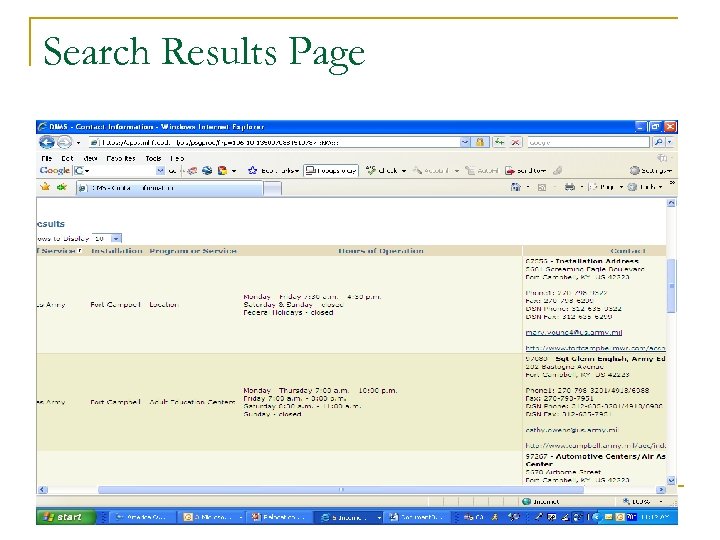Image resolution: width=720 pixels, height=540 pixels.
Task: Click the Hours of Operation column header
Action: click(x=381, y=251)
